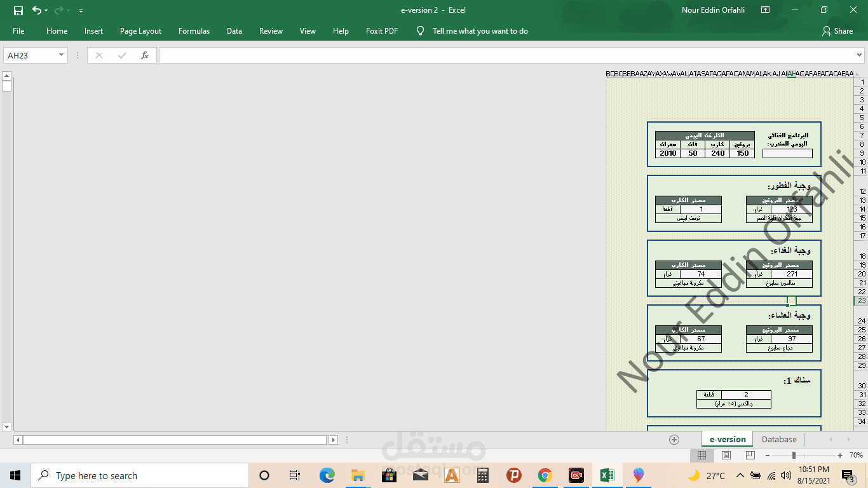
Task: Open the Undo history dropdown arrow
Action: [x=46, y=11]
